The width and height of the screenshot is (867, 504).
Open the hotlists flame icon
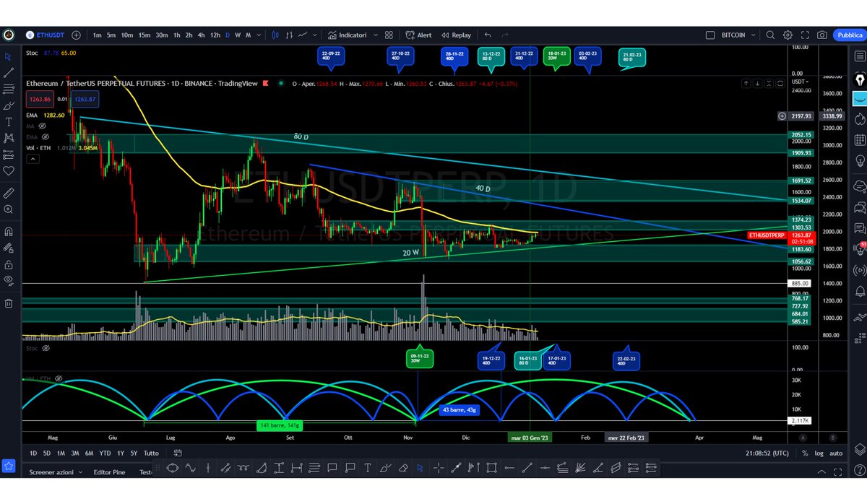[x=859, y=119]
